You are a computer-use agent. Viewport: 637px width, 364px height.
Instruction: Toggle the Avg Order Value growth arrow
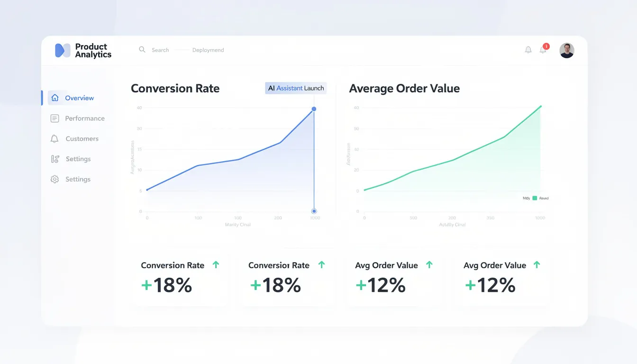click(x=428, y=265)
